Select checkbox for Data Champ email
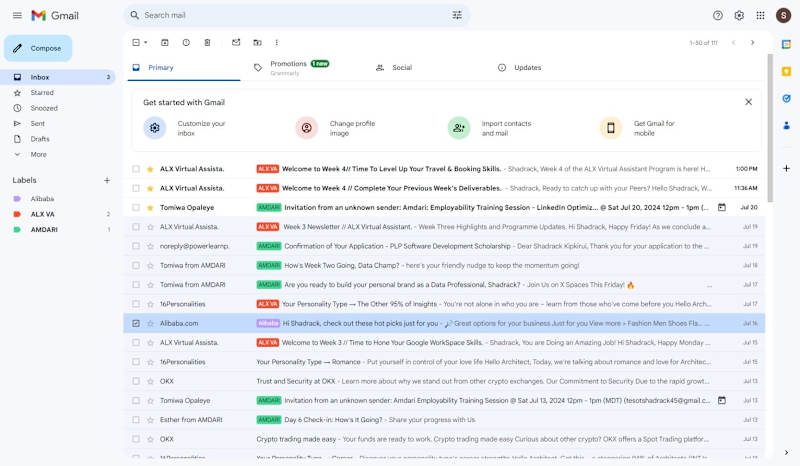 coord(136,265)
